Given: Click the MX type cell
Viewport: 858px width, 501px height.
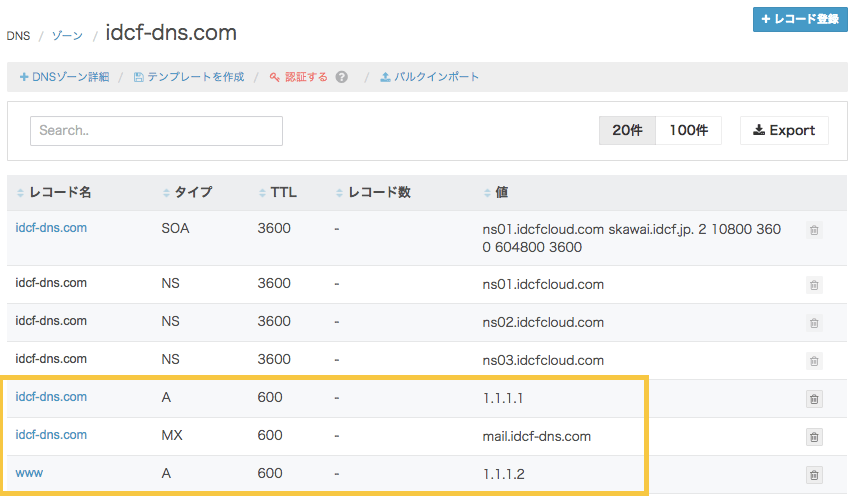Looking at the screenshot, I should (x=172, y=435).
